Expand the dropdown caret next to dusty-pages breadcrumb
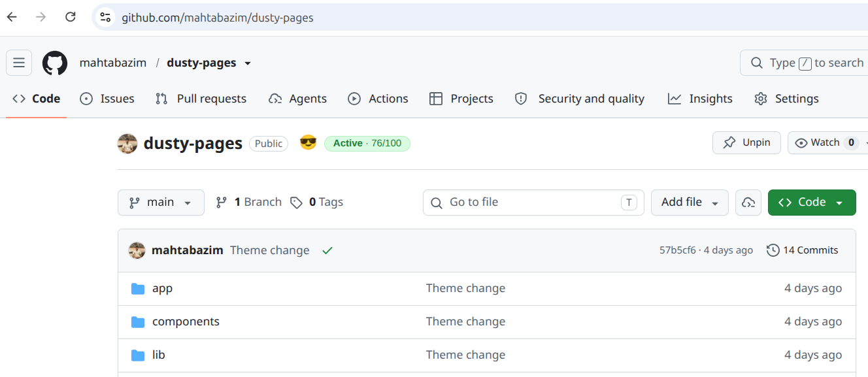868x377 pixels. (248, 63)
